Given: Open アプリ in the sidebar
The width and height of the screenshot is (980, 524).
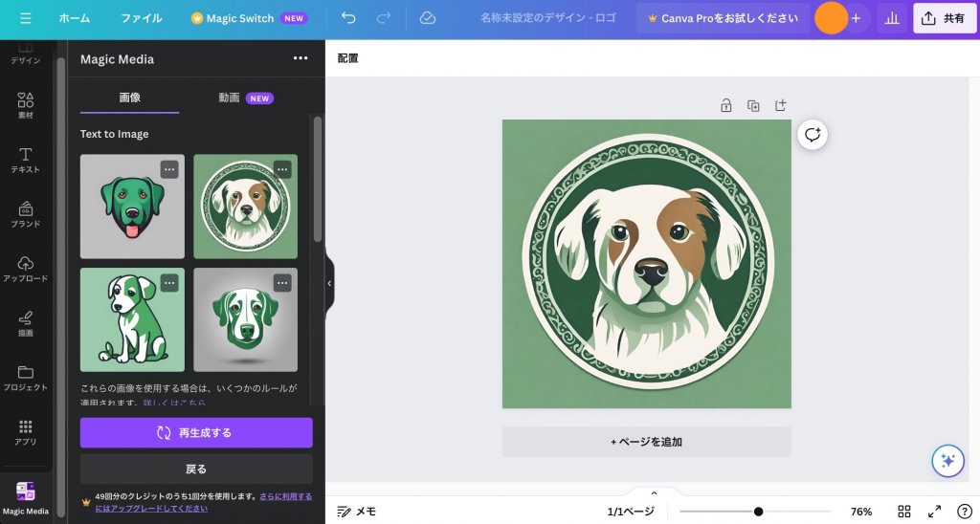Looking at the screenshot, I should click(26, 432).
